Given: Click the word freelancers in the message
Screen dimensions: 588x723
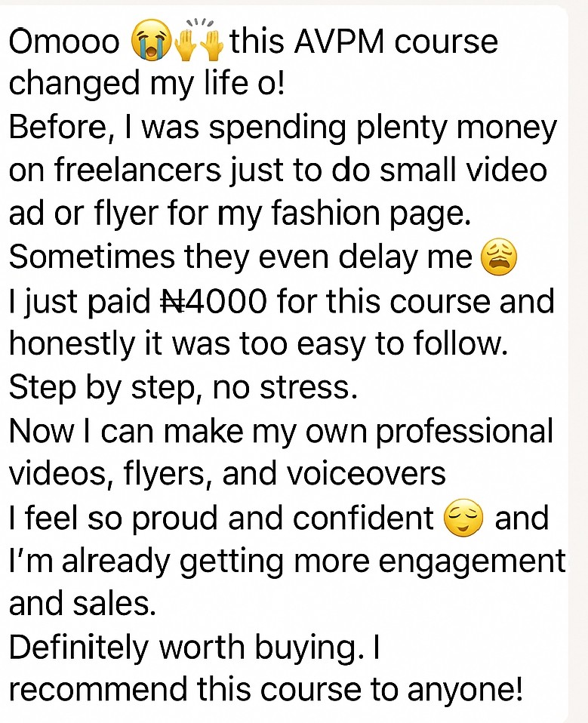Looking at the screenshot, I should pyautogui.click(x=138, y=170).
